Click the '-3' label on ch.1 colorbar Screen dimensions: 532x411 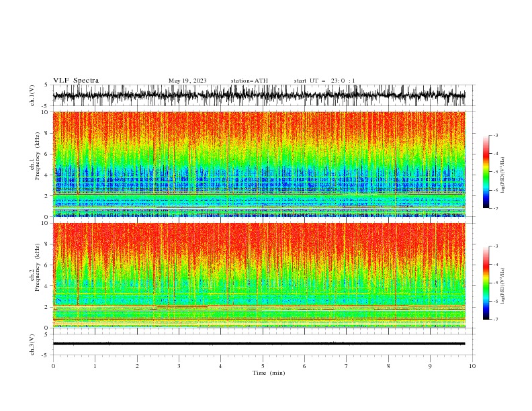[495, 135]
